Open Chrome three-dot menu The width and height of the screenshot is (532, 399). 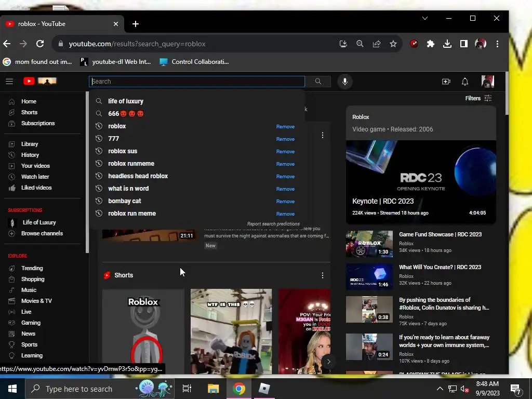click(x=497, y=44)
